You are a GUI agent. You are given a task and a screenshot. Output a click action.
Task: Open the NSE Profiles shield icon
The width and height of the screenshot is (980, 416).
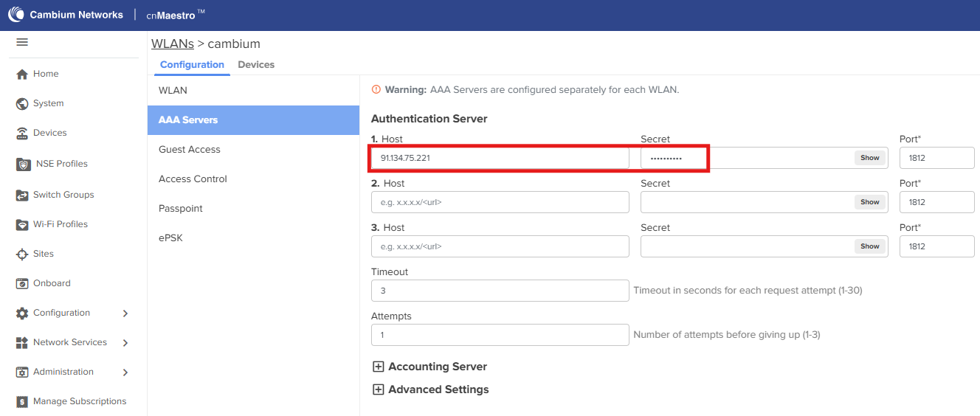click(x=24, y=164)
